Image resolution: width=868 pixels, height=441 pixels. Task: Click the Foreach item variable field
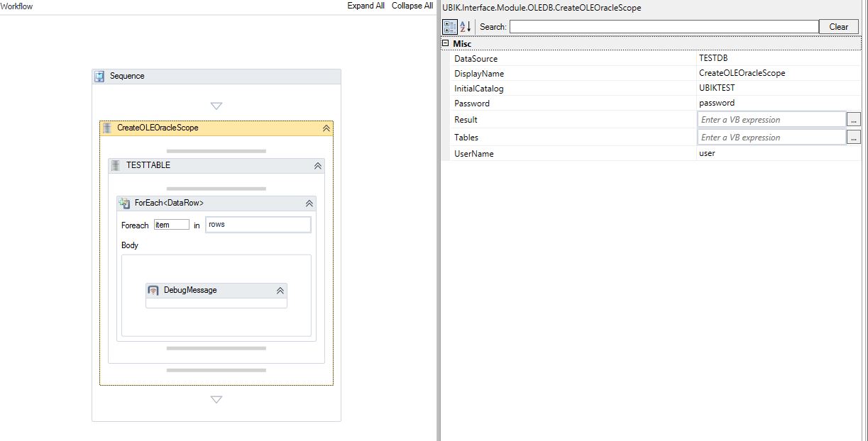coord(172,225)
